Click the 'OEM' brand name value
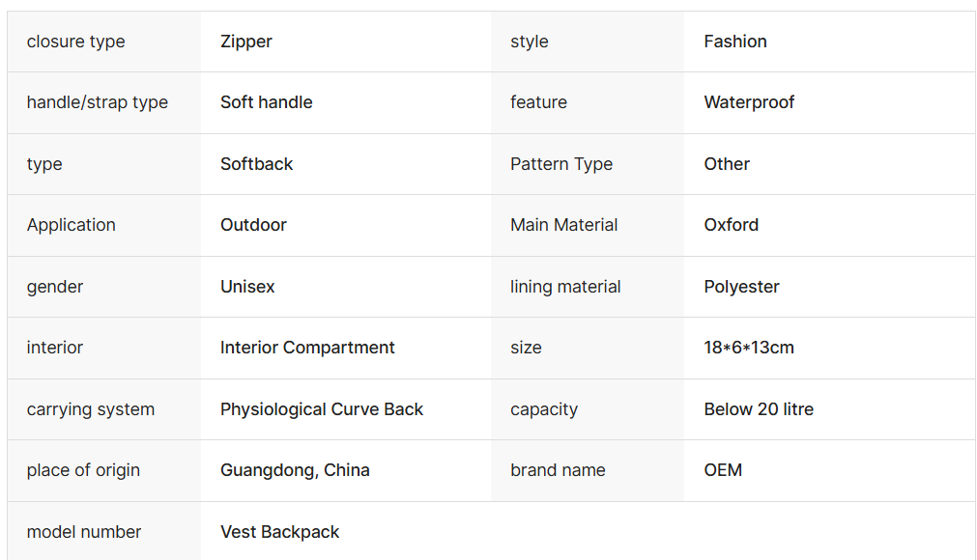977x560 pixels. (723, 470)
